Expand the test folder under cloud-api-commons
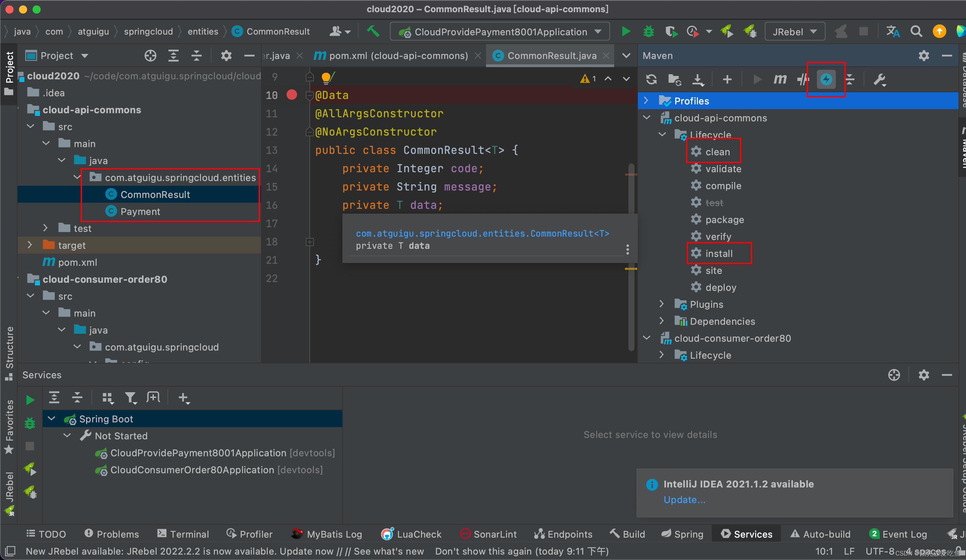 (46, 228)
